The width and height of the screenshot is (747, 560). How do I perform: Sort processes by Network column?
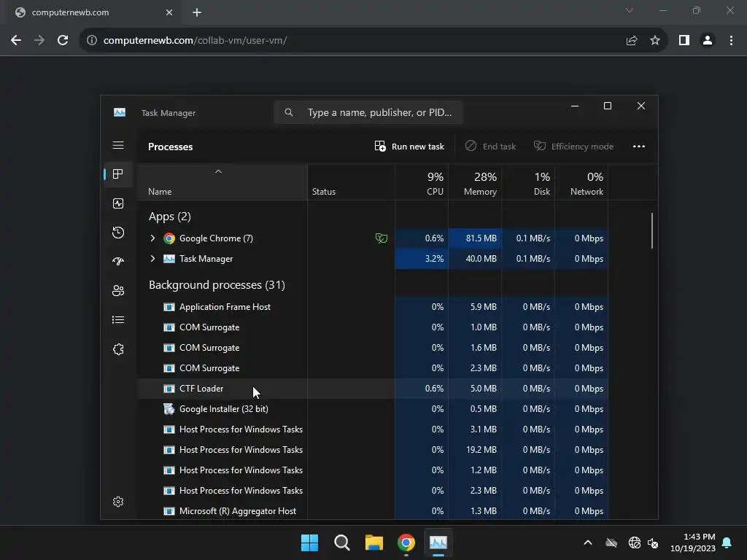(581, 183)
